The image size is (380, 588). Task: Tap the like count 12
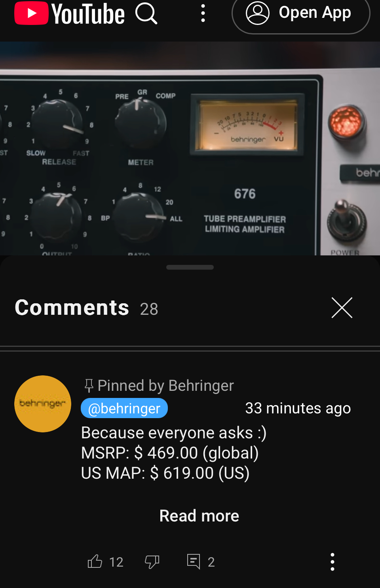(116, 562)
